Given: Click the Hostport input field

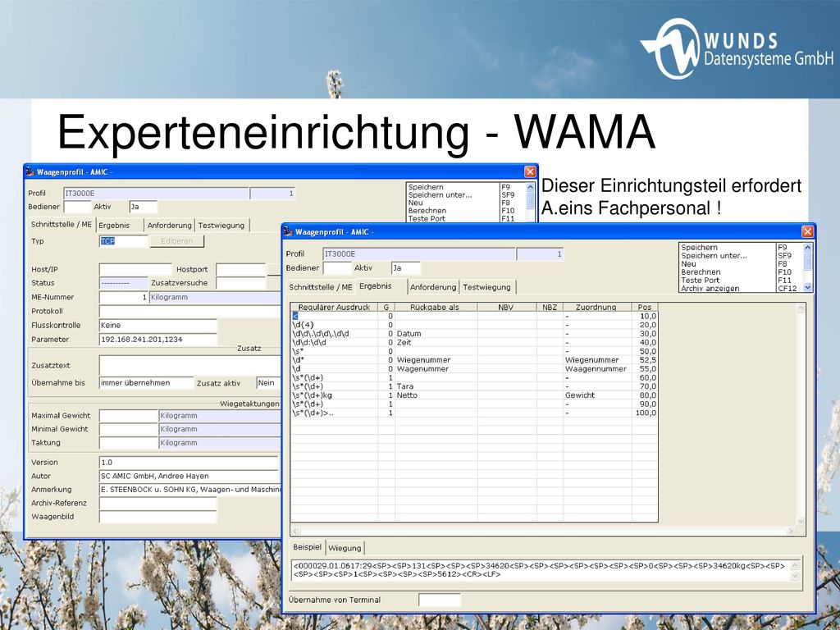Looking at the screenshot, I should 240,269.
